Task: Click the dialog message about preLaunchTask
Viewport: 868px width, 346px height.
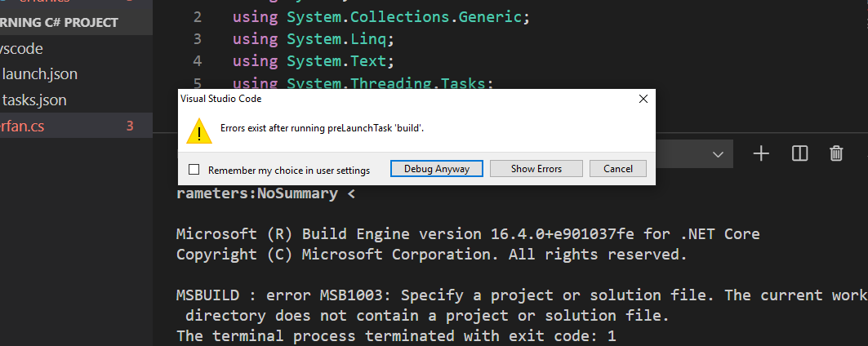Action: coord(323,128)
